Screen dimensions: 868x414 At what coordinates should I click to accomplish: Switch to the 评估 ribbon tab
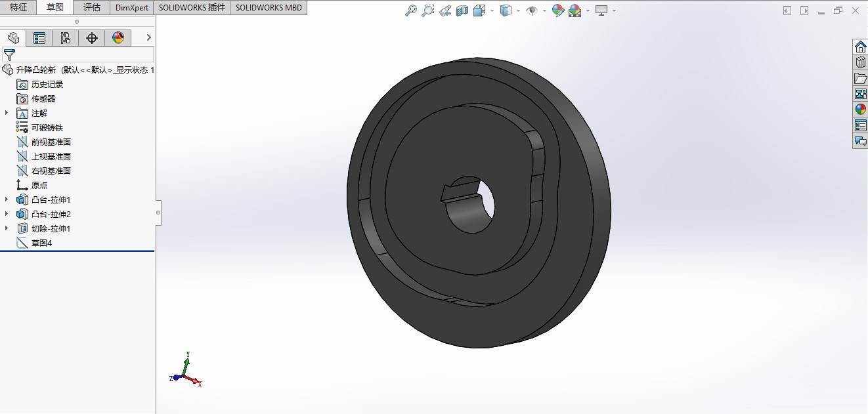tap(92, 8)
